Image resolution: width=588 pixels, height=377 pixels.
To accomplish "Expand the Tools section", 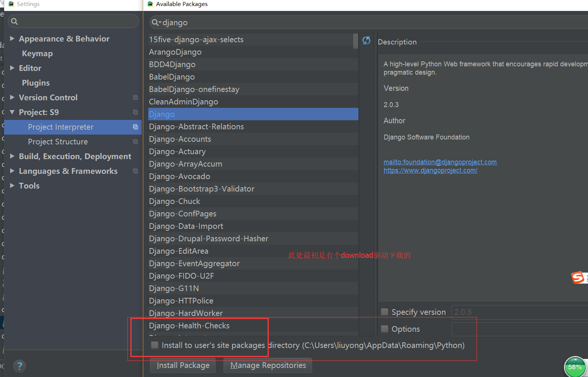I will 12,185.
